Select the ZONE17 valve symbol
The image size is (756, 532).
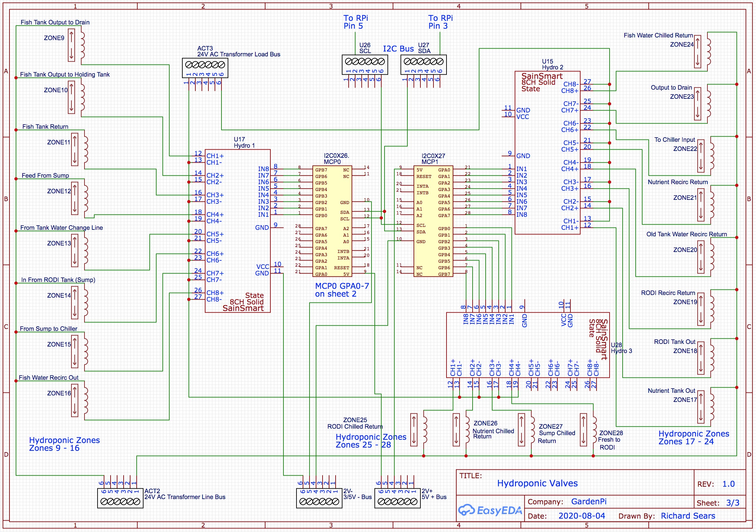(706, 407)
